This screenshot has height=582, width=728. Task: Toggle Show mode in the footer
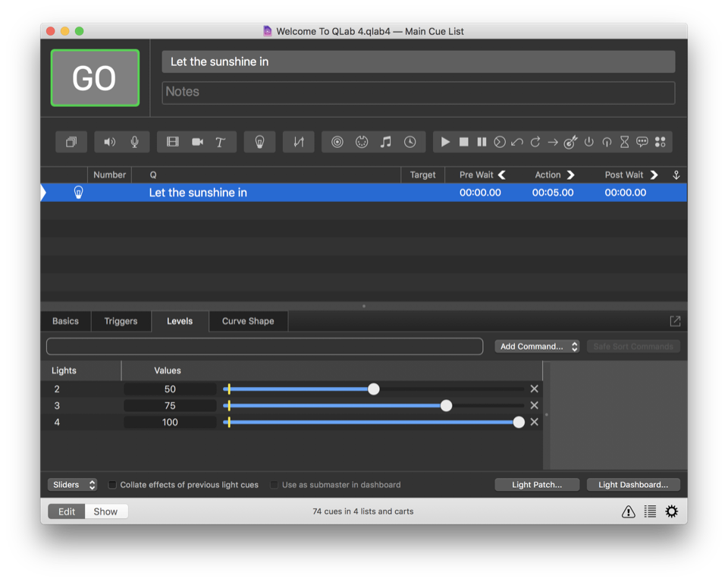(105, 511)
